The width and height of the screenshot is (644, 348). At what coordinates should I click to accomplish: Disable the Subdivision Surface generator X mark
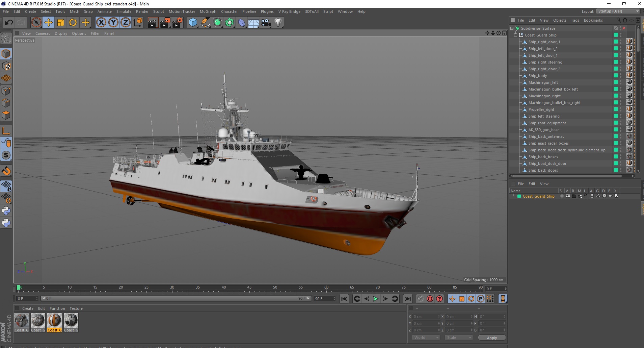(624, 28)
